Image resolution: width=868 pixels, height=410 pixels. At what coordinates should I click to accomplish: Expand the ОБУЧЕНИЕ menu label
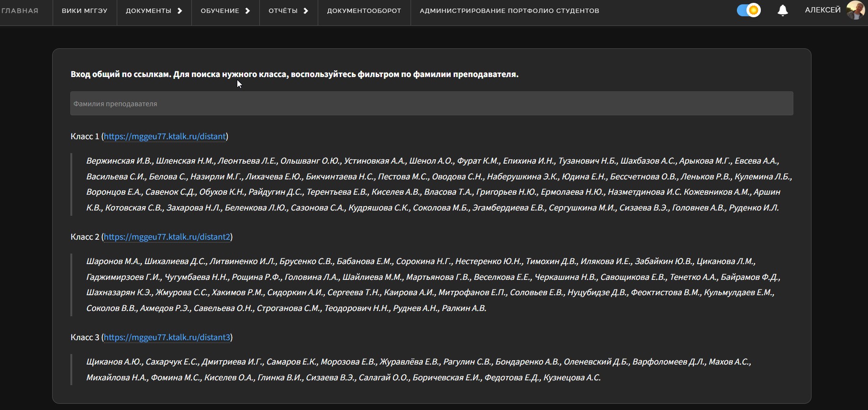[x=220, y=11]
